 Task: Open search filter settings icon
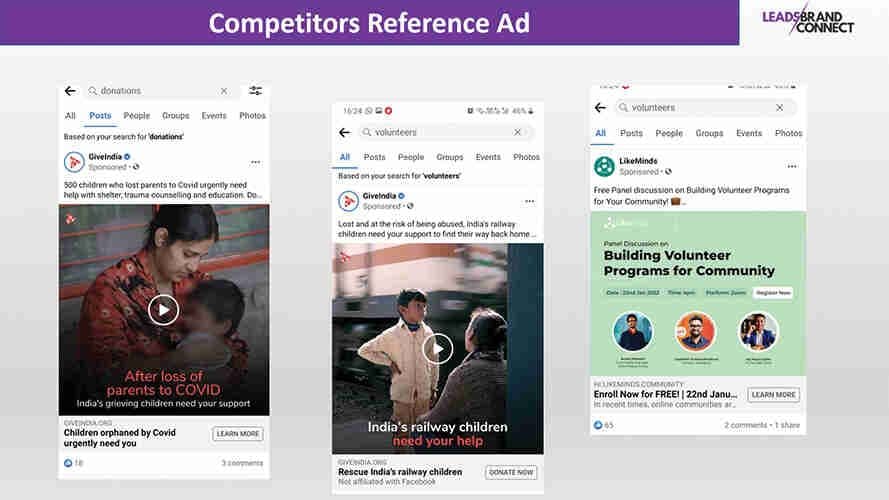pyautogui.click(x=256, y=91)
